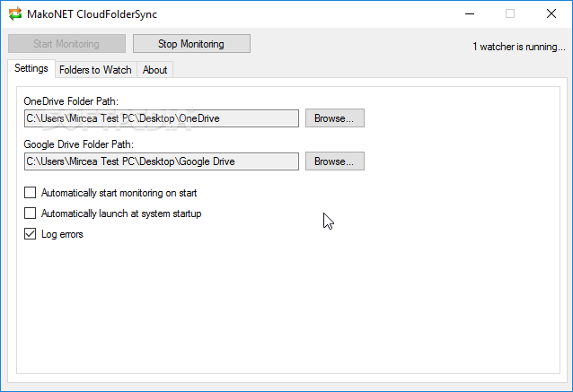Minimize the CloudFolderSync window

[470, 13]
